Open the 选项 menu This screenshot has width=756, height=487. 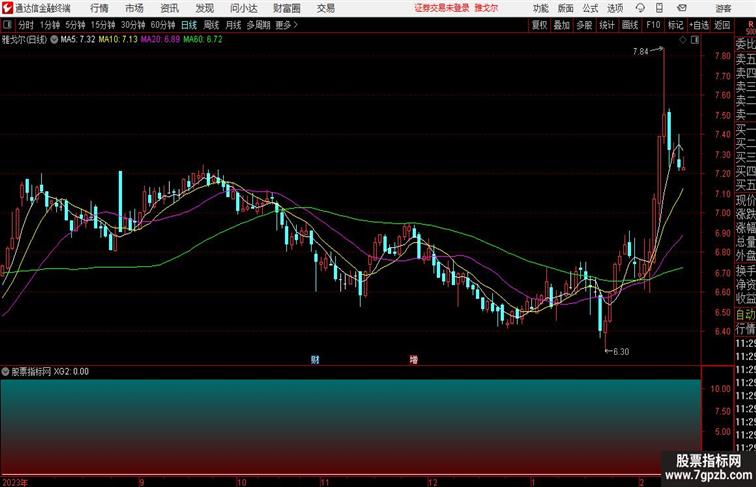pos(615,8)
